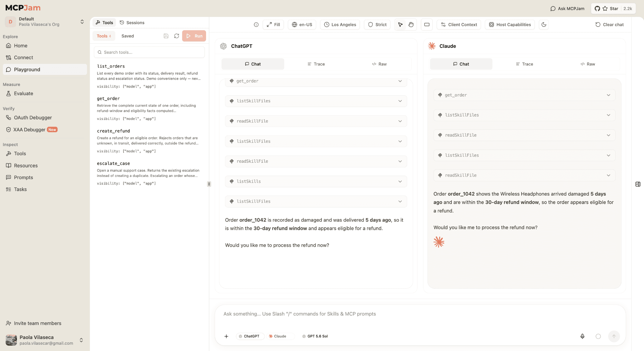Click the Search tools input field

click(149, 52)
